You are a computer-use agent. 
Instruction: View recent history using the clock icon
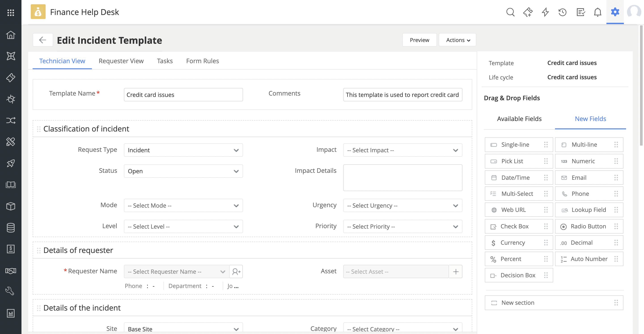(x=562, y=12)
